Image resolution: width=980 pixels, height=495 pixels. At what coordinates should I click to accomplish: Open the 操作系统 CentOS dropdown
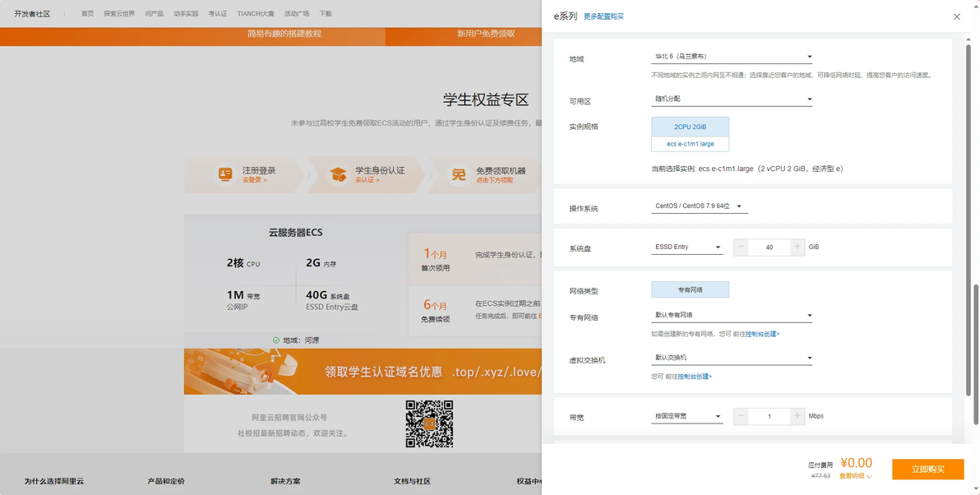tap(699, 206)
